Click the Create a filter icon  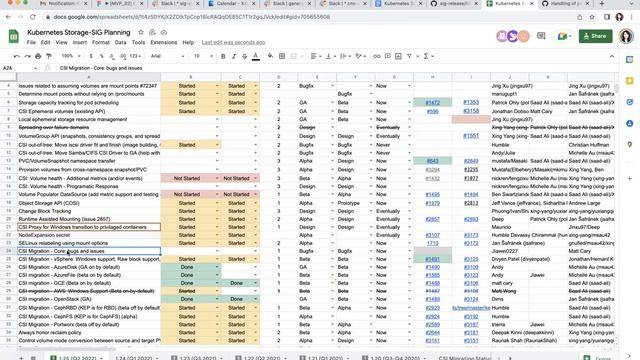click(409, 56)
